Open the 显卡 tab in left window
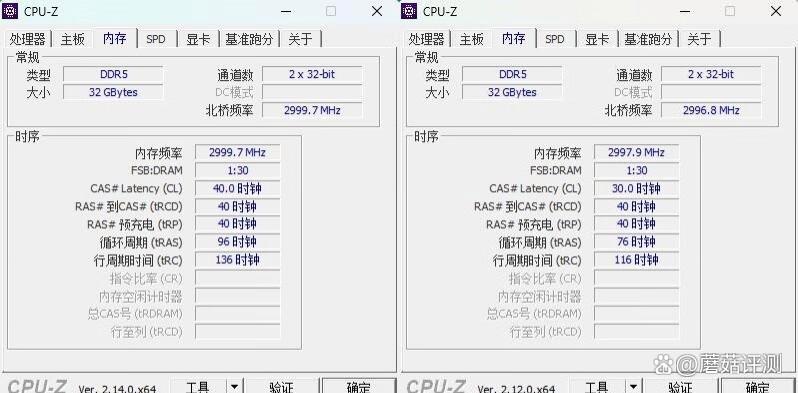The height and width of the screenshot is (393, 798). pos(198,39)
